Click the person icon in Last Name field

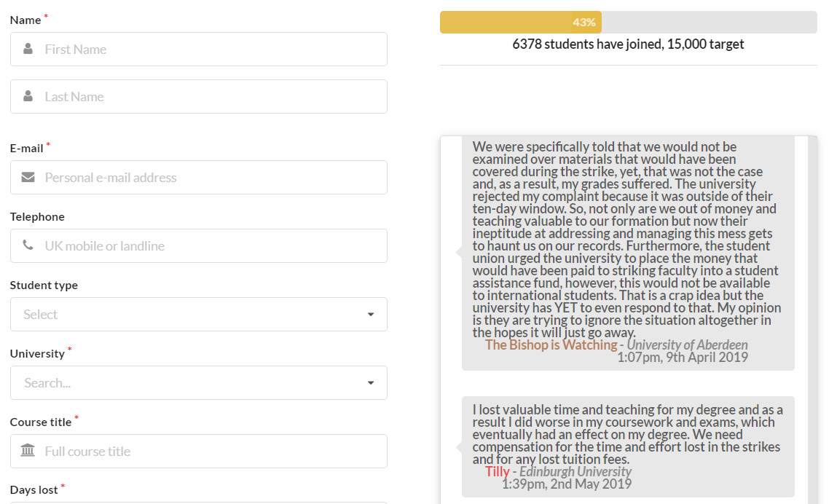(x=28, y=96)
